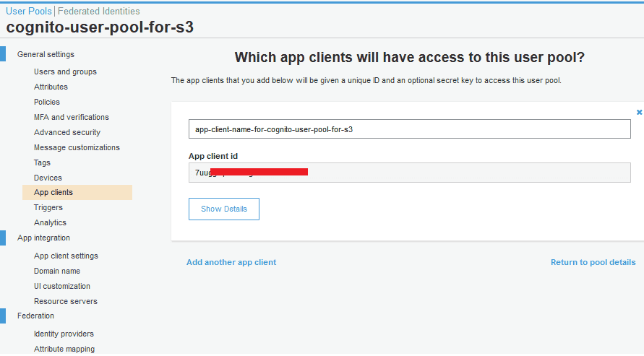The image size is (644, 356).
Task: Go to Message customizations
Action: tap(77, 147)
